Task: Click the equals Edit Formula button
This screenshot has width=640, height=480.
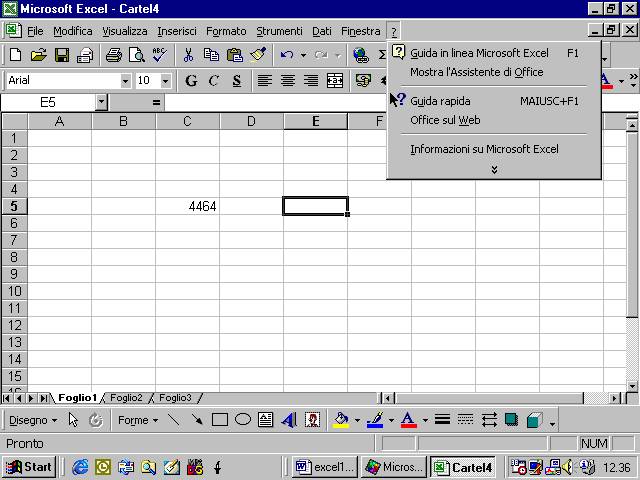Action: pyautogui.click(x=156, y=102)
